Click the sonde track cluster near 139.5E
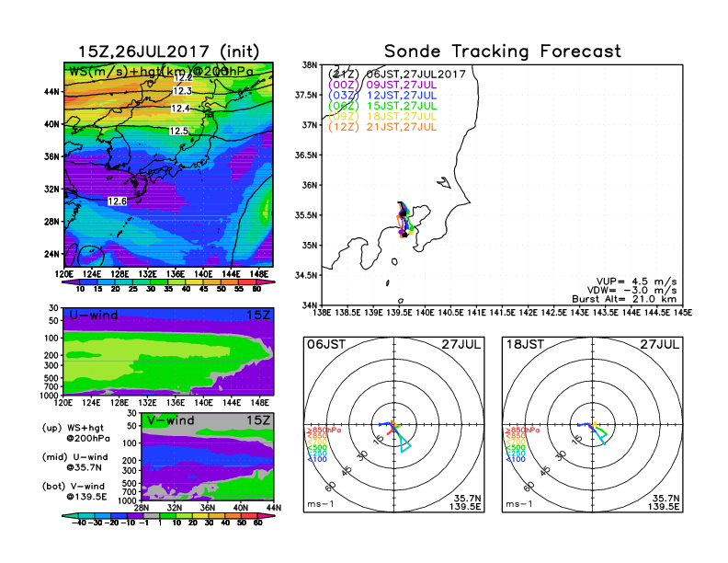Viewport: 728px width, 563px height. pyautogui.click(x=404, y=219)
